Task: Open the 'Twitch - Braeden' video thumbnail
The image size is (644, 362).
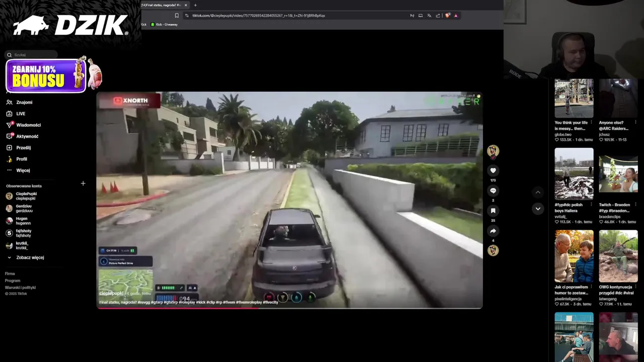Action: 618,174
